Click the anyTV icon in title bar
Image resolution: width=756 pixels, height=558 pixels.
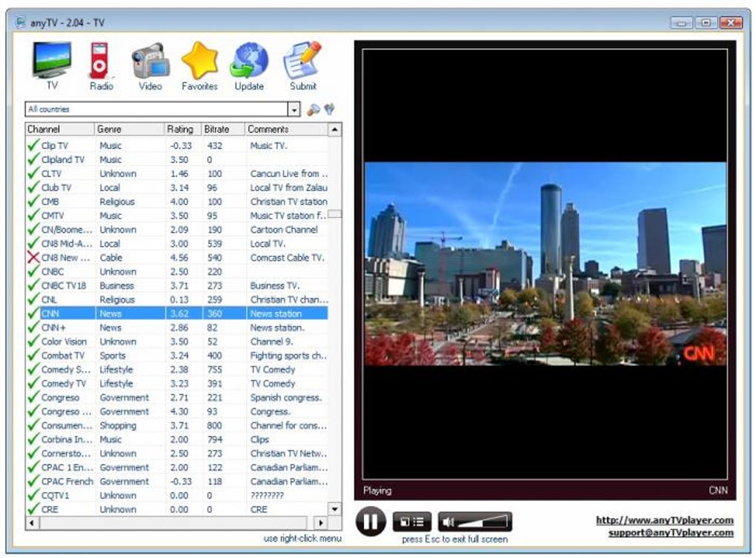tap(20, 22)
